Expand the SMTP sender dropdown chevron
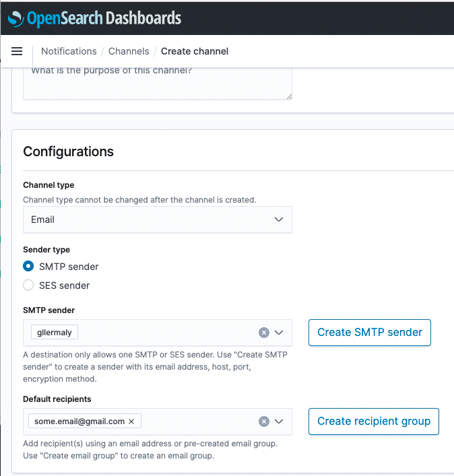Screen dimensions: 454x476 tap(279, 333)
